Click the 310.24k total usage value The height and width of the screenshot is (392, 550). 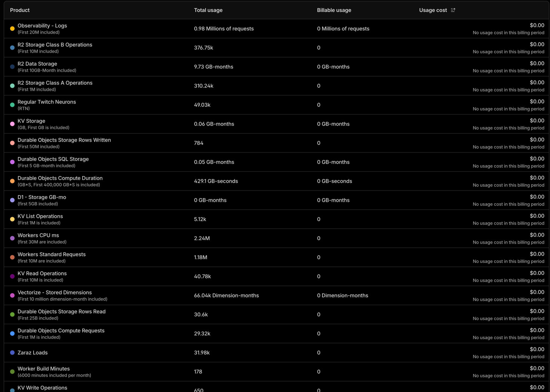(x=204, y=86)
